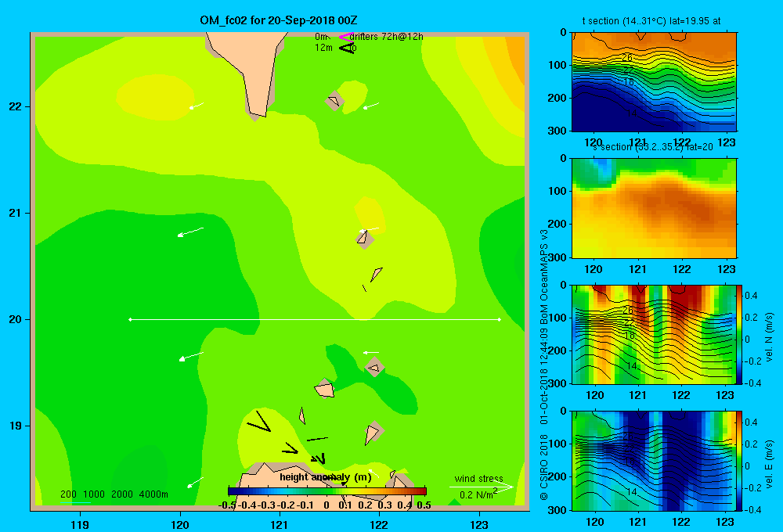This screenshot has width=783, height=532.
Task: Click latitude label 22 on the map axis
Action: point(15,107)
